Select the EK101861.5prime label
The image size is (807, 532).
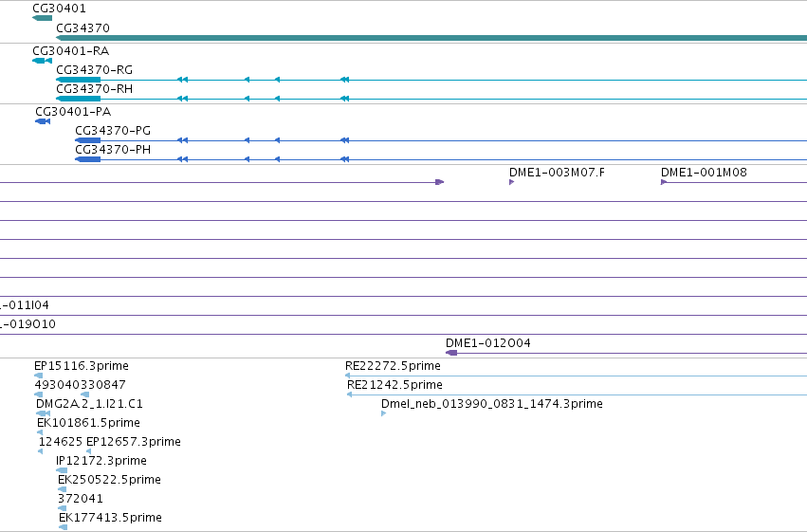[88, 423]
